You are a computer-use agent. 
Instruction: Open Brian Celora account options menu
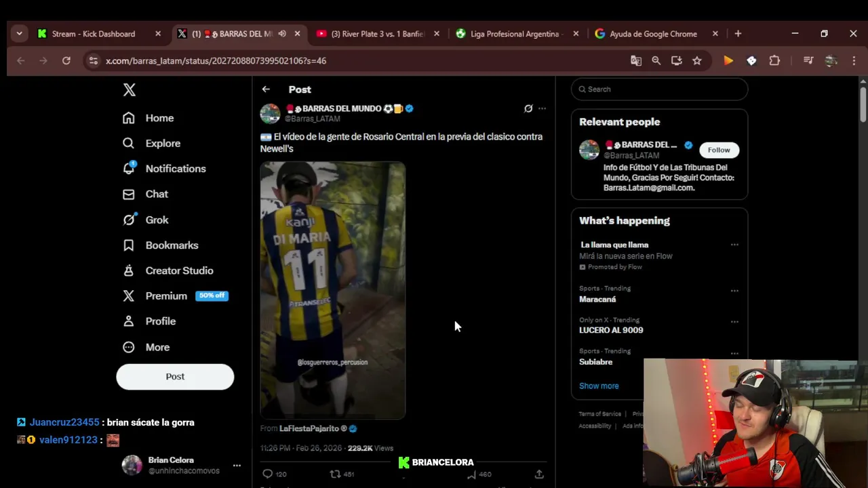[237, 466]
